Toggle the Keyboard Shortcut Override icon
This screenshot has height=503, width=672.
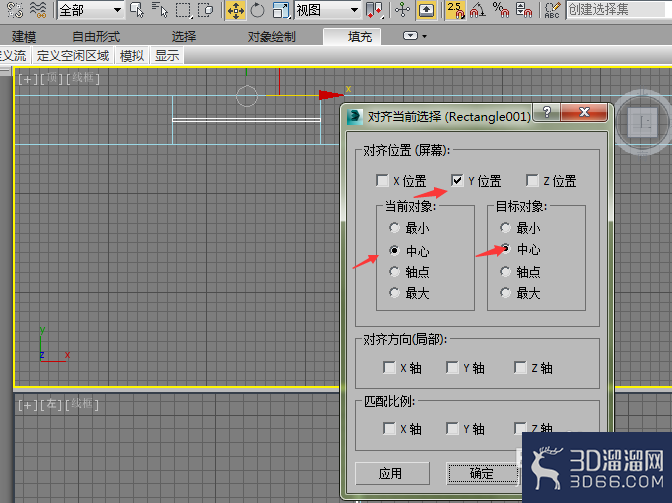426,10
